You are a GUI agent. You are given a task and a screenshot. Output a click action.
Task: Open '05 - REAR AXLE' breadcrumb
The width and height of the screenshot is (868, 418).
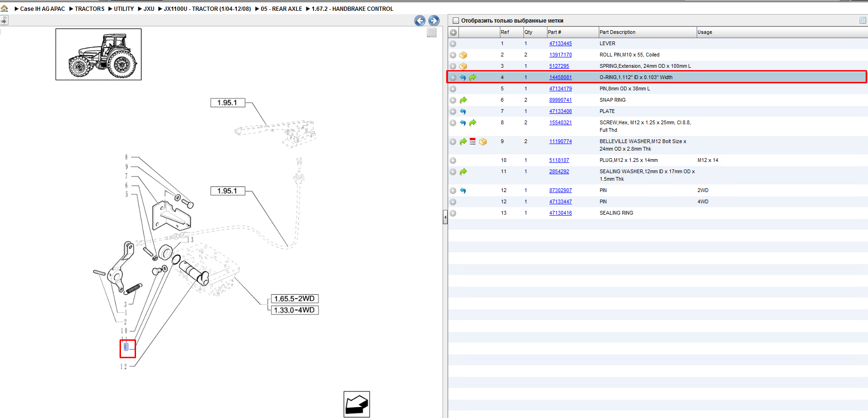tap(281, 9)
